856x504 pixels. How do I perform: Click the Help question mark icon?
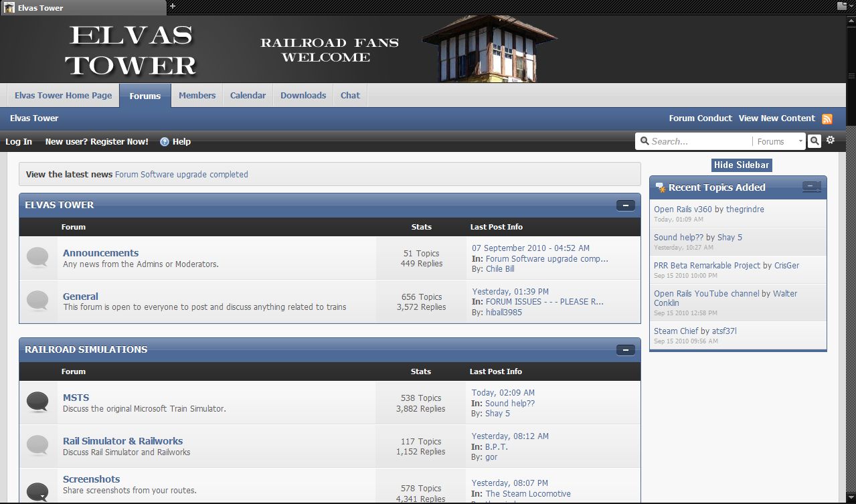click(x=165, y=142)
